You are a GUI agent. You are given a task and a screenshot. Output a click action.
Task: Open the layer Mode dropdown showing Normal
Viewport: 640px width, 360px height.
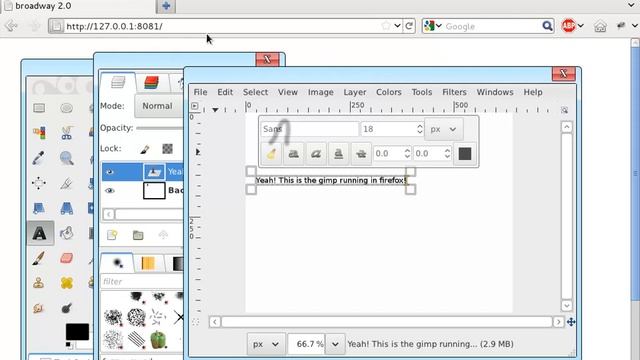pos(158,106)
